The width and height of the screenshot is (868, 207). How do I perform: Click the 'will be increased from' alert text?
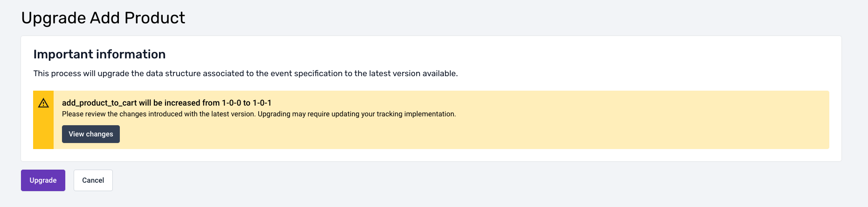[179, 103]
